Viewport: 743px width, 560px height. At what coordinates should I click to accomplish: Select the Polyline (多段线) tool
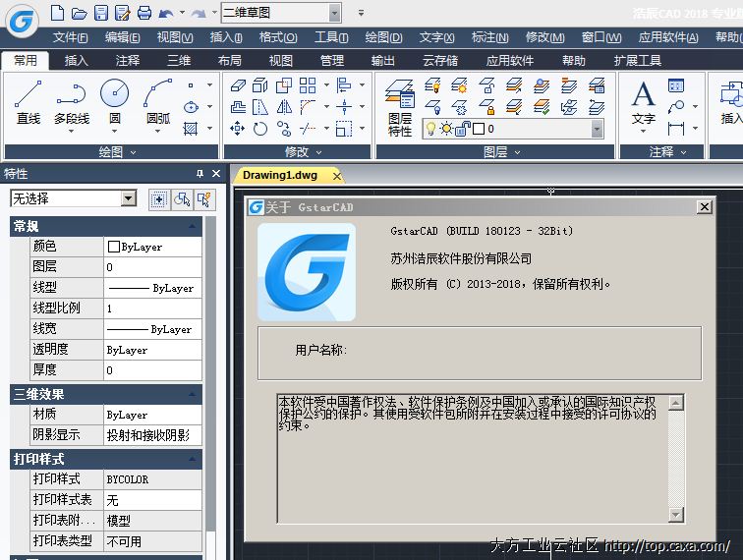[72, 102]
